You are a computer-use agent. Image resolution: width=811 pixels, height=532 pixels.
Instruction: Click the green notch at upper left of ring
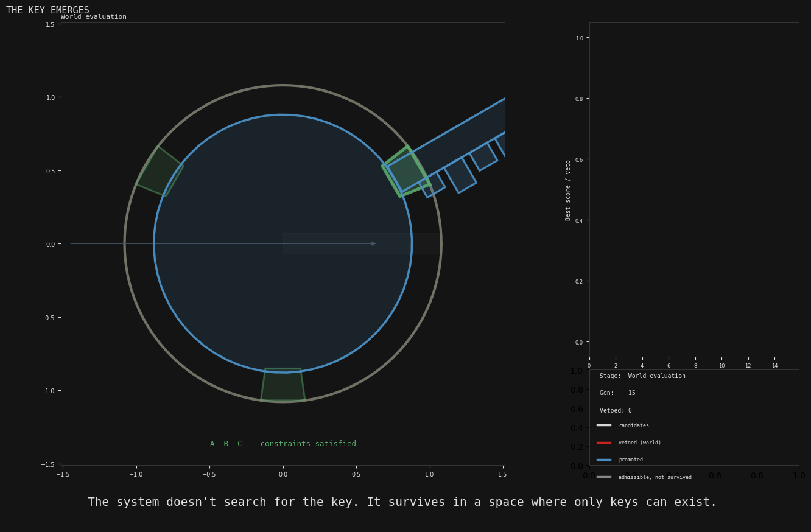click(x=160, y=172)
